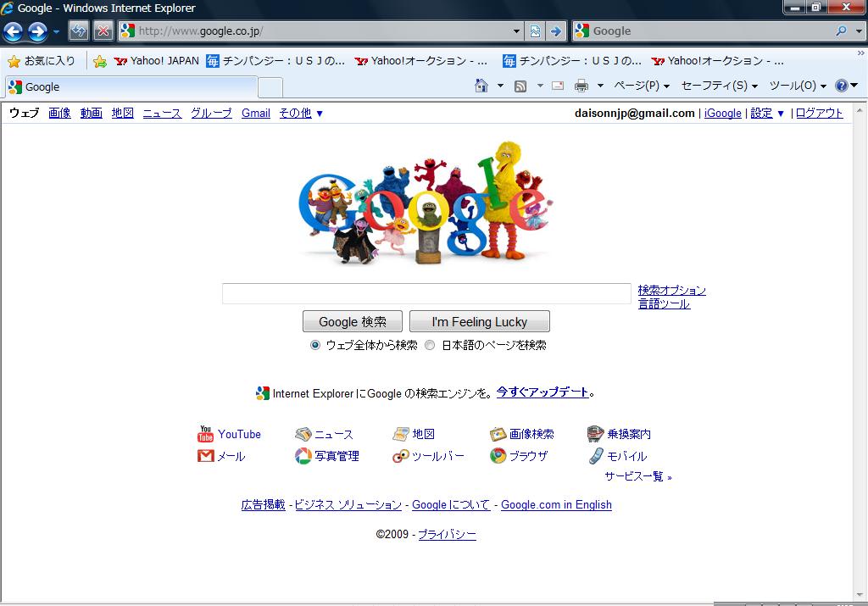Open 動画 video link in top navigation
868x606 pixels.
[91, 114]
